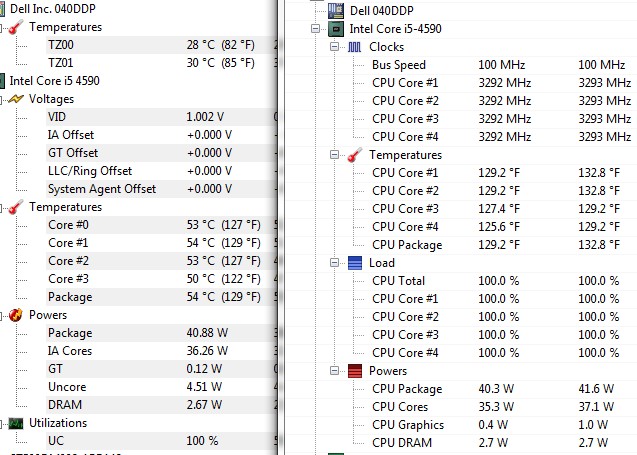Select the TZ01 temperature row
Viewport: 637px width, 455px height.
[x=60, y=63]
